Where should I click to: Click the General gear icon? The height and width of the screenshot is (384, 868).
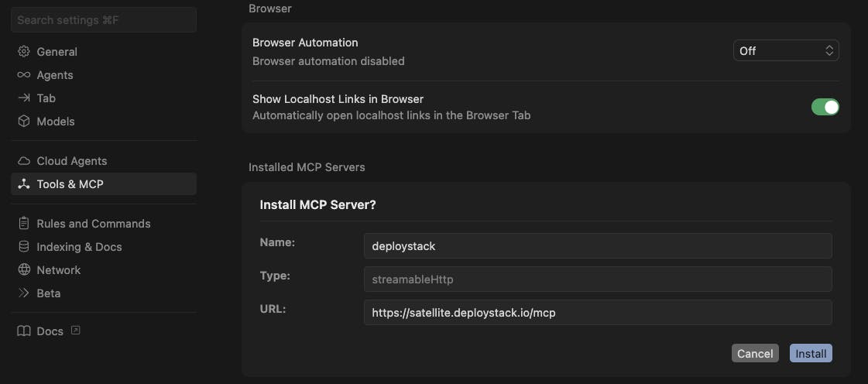[x=24, y=51]
